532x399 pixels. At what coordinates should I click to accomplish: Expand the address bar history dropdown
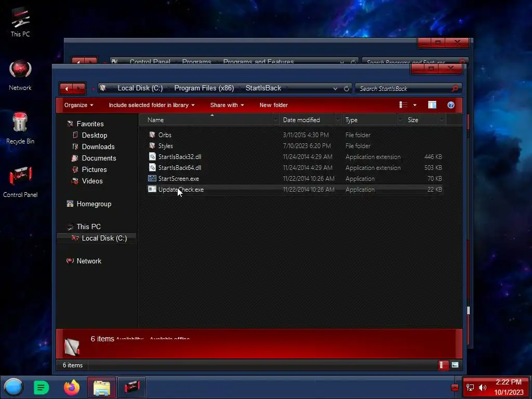[x=335, y=88]
